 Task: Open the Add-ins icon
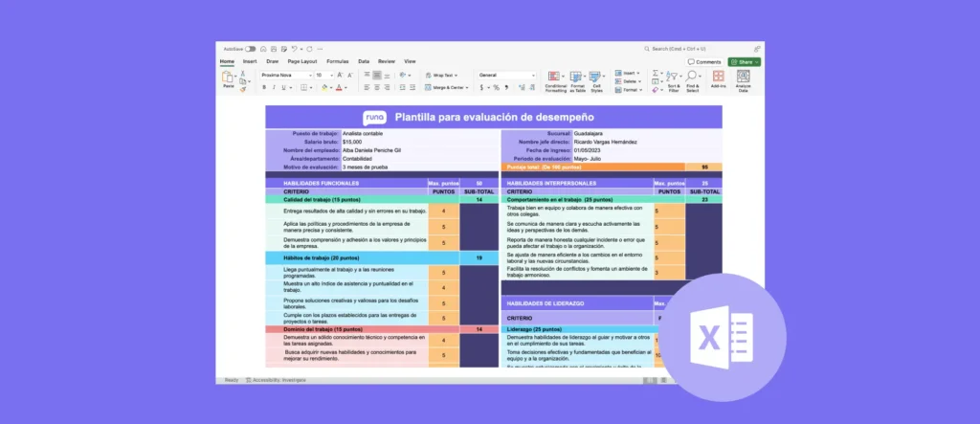pyautogui.click(x=718, y=80)
